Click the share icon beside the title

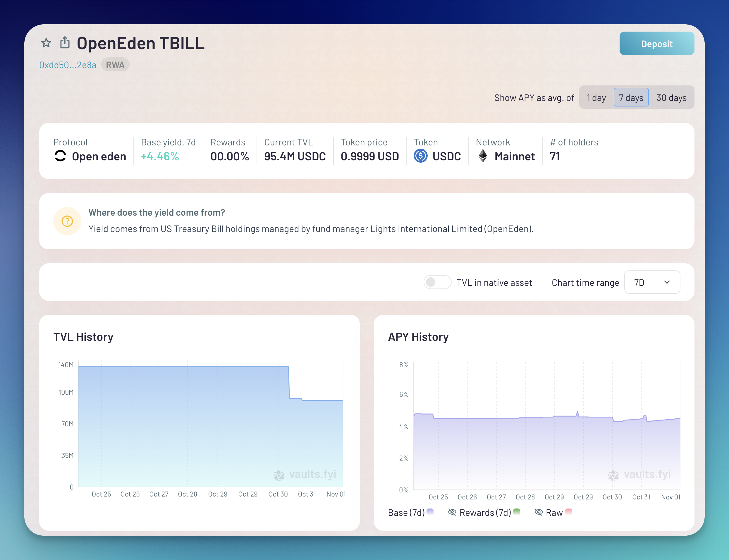coord(65,42)
